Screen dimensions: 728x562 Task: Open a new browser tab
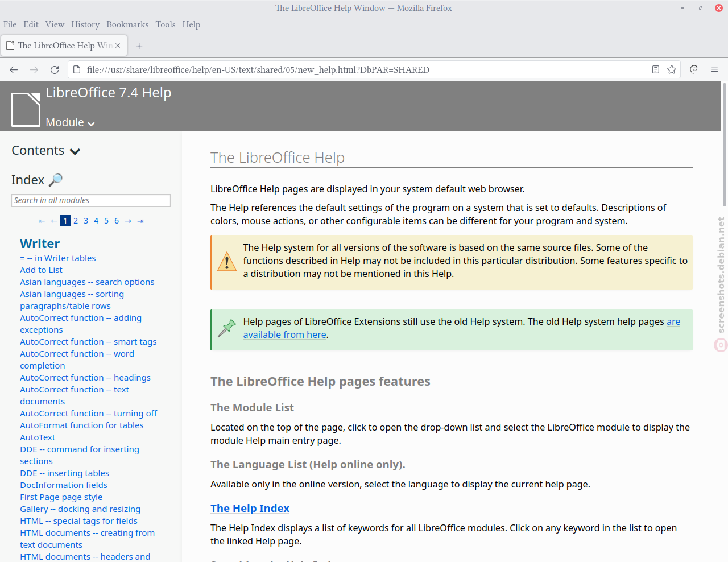(x=139, y=46)
